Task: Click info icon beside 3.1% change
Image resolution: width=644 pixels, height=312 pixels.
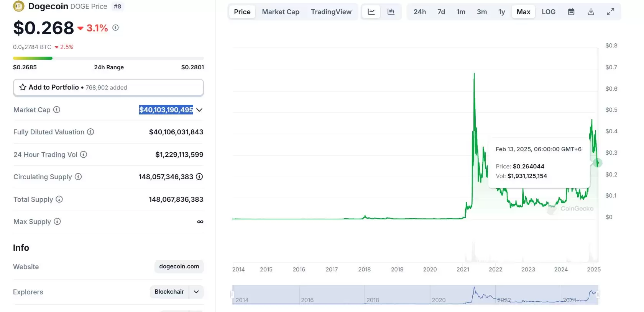Action: pos(115,28)
